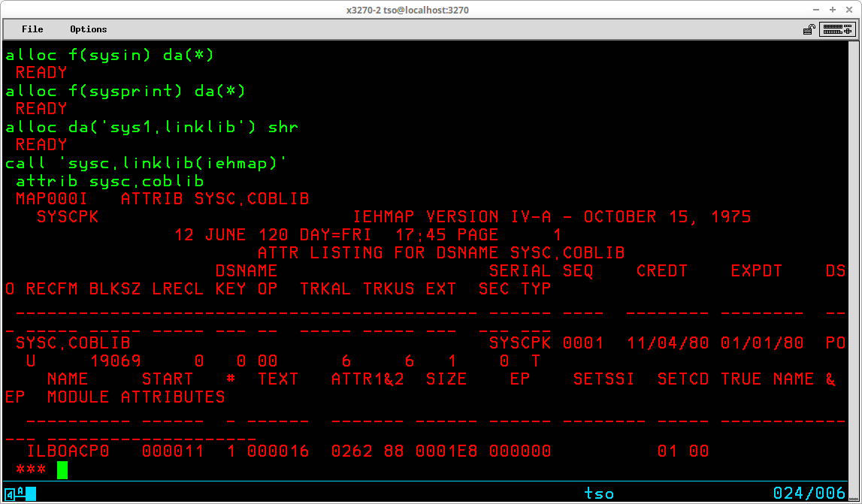The width and height of the screenshot is (862, 504).
Task: Click the size value "0001E8"
Action: pos(446,451)
